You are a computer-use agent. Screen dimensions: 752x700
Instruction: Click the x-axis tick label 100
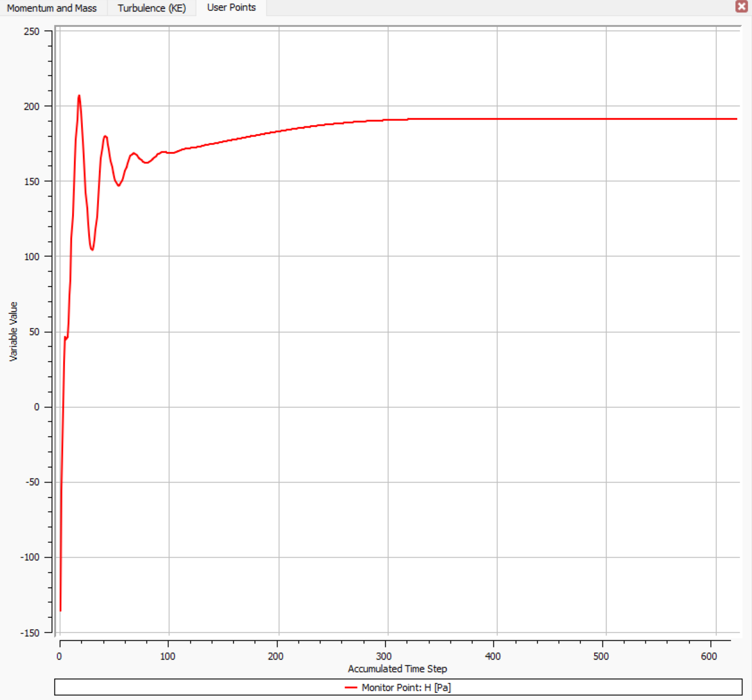(167, 656)
